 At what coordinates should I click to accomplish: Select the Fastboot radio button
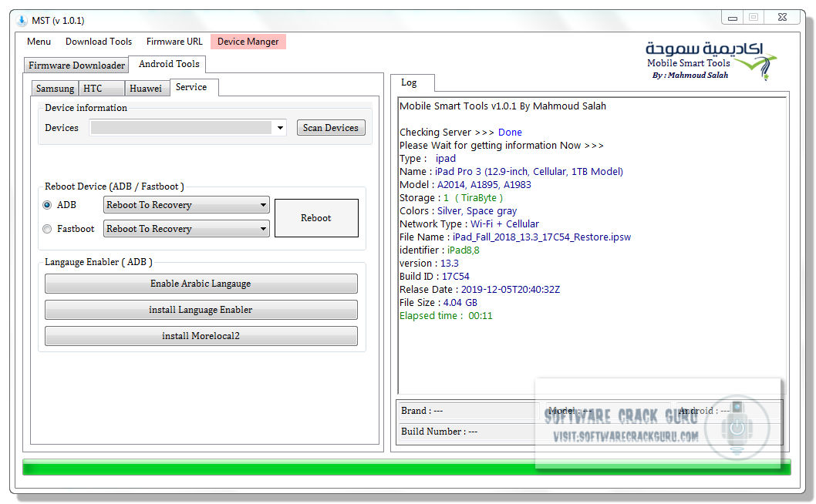47,229
